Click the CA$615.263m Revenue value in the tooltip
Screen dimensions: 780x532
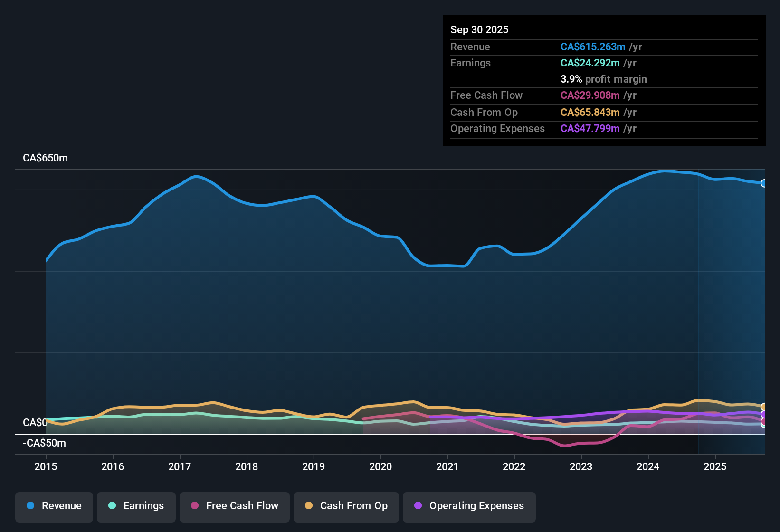(x=593, y=47)
